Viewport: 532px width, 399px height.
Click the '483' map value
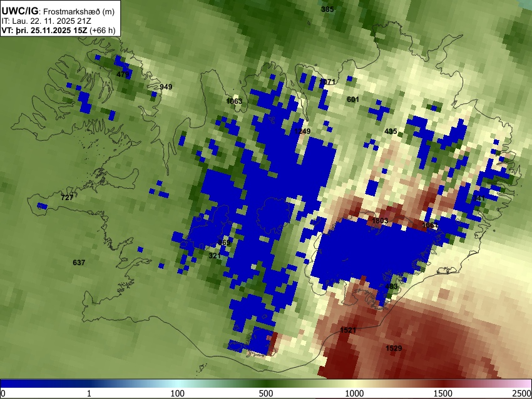pyautogui.click(x=391, y=286)
